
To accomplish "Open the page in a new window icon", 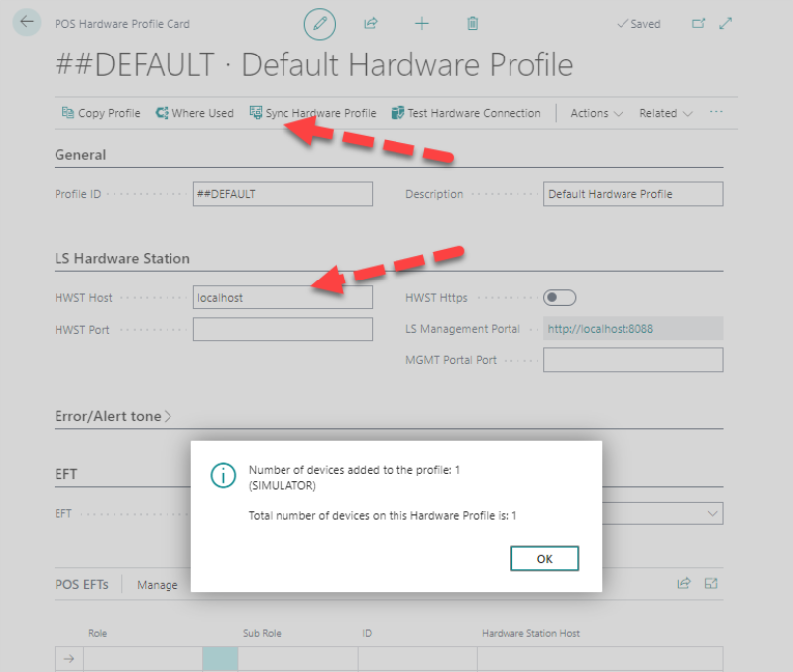I will tap(699, 22).
